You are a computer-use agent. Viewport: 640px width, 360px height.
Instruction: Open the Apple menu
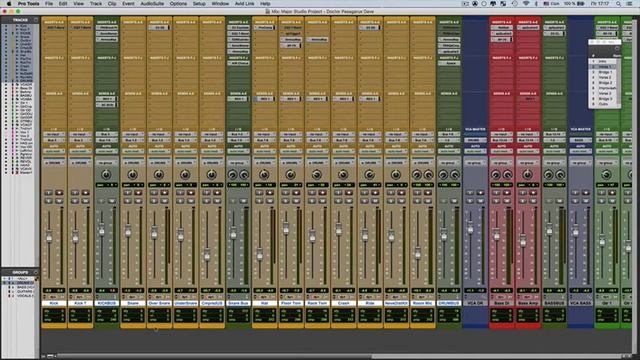[x=9, y=3]
